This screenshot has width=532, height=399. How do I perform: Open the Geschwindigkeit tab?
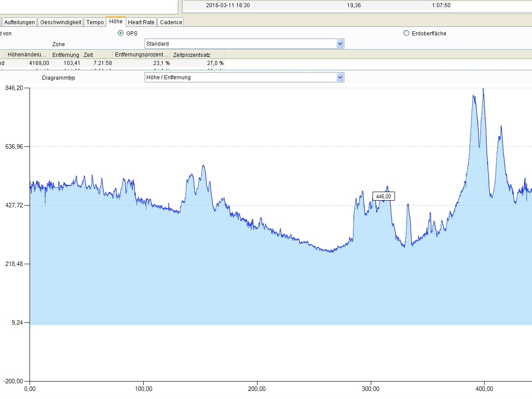[x=61, y=22]
